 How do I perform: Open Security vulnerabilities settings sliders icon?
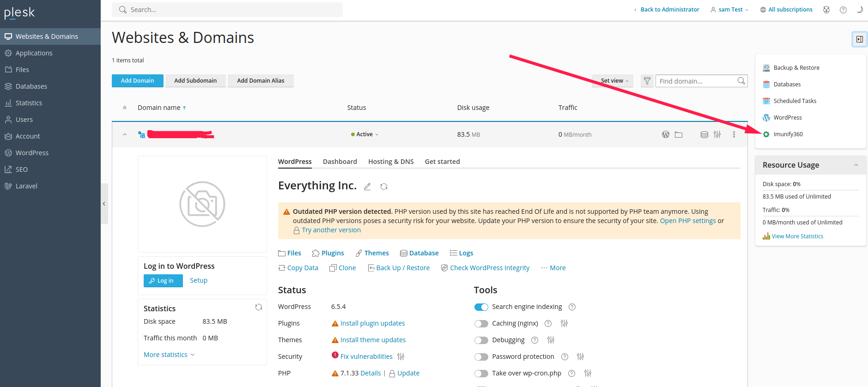click(x=401, y=357)
